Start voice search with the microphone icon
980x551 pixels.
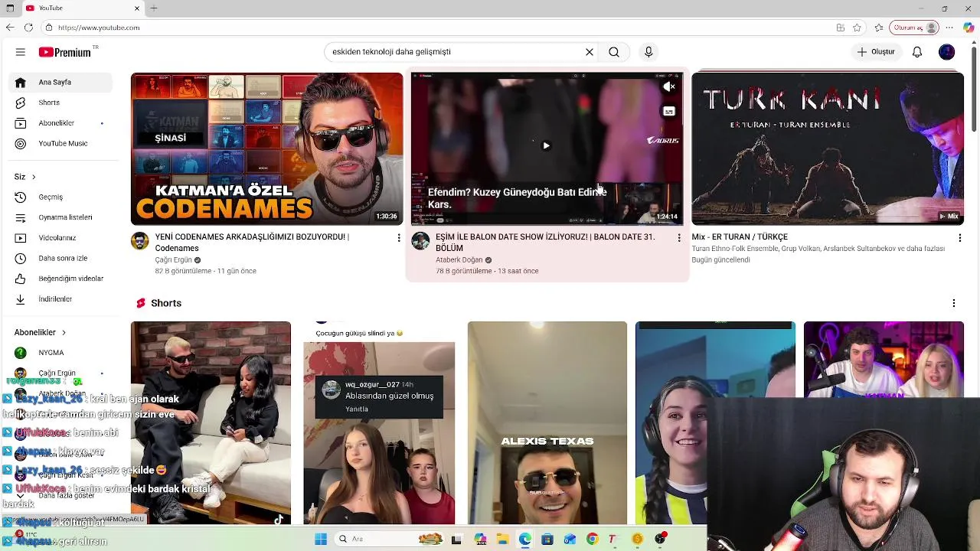pyautogui.click(x=648, y=52)
